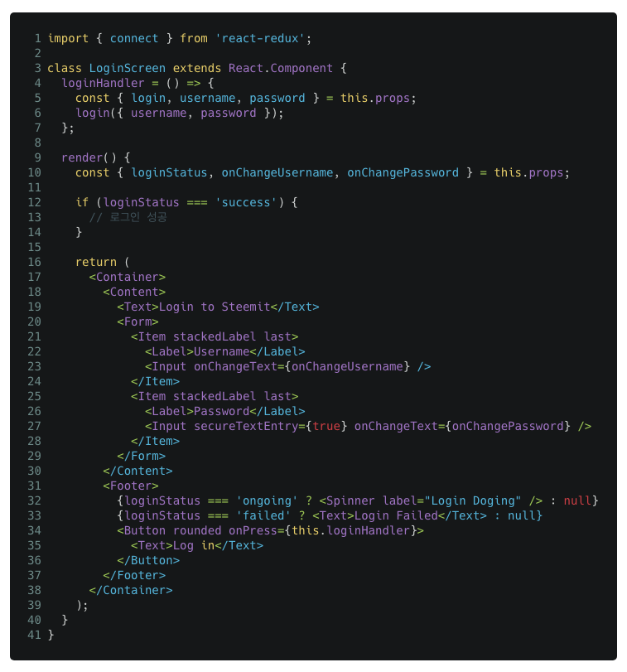This screenshot has height=672, width=627.
Task: Click the 'Log in' button text
Action: point(193,545)
